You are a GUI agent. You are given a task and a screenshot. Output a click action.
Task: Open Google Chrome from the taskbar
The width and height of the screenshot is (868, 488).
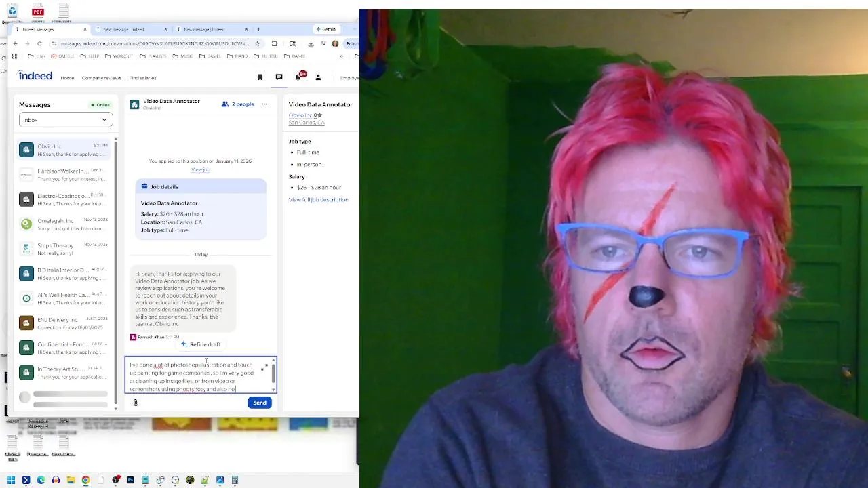[x=85, y=480]
